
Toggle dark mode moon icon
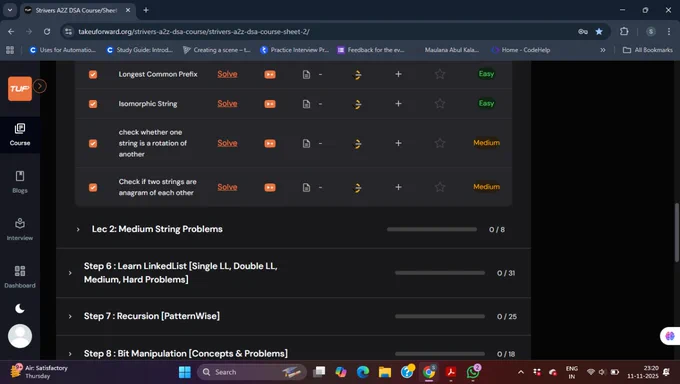tap(20, 309)
